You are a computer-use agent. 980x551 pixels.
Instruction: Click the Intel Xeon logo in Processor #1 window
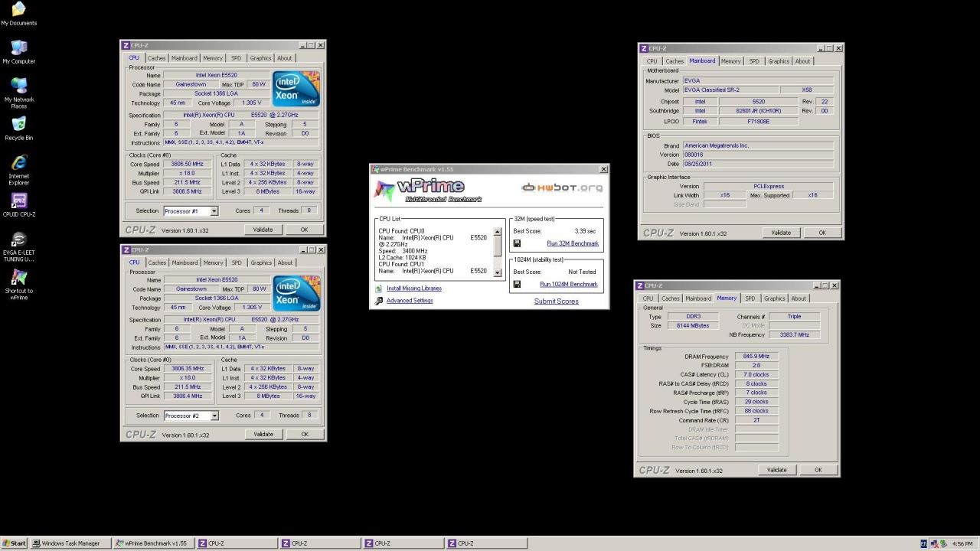pos(296,89)
